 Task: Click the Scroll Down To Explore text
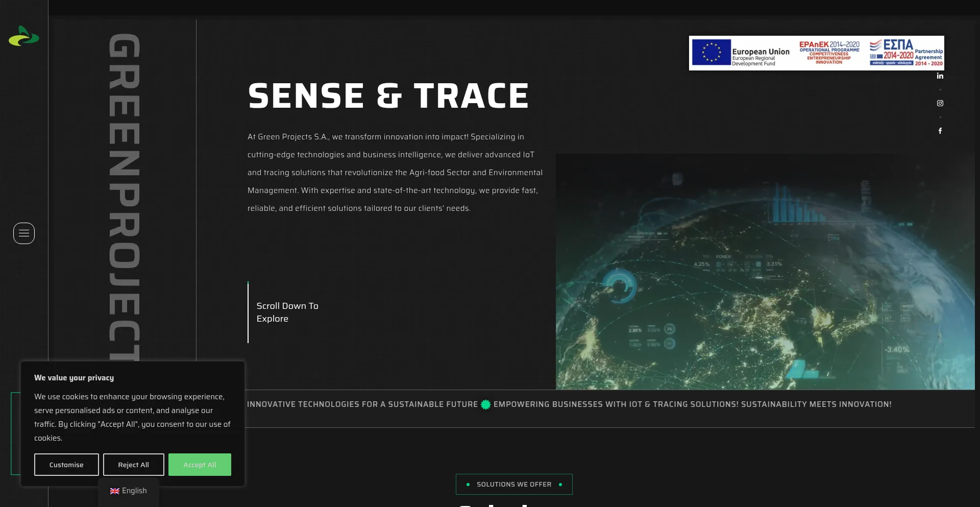287,312
